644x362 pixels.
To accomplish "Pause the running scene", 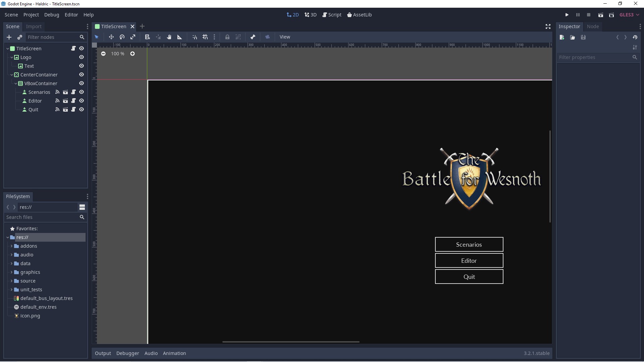I will pos(578,15).
